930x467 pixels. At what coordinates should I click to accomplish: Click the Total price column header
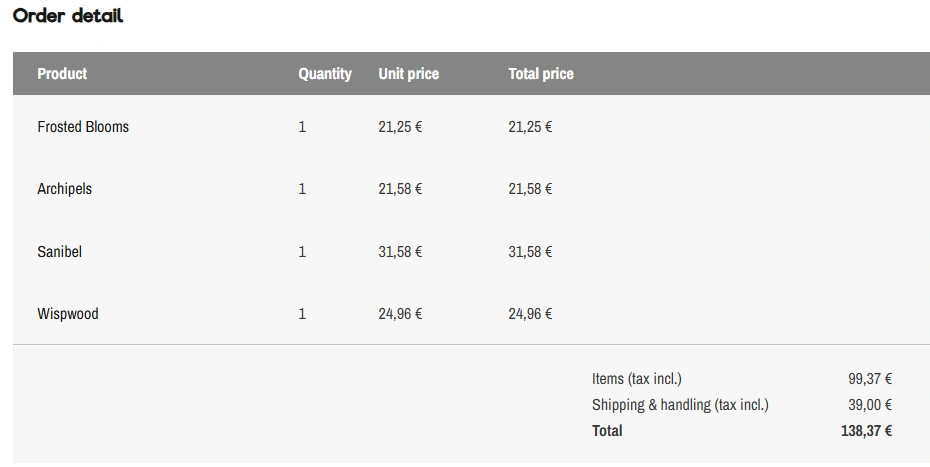tap(541, 74)
